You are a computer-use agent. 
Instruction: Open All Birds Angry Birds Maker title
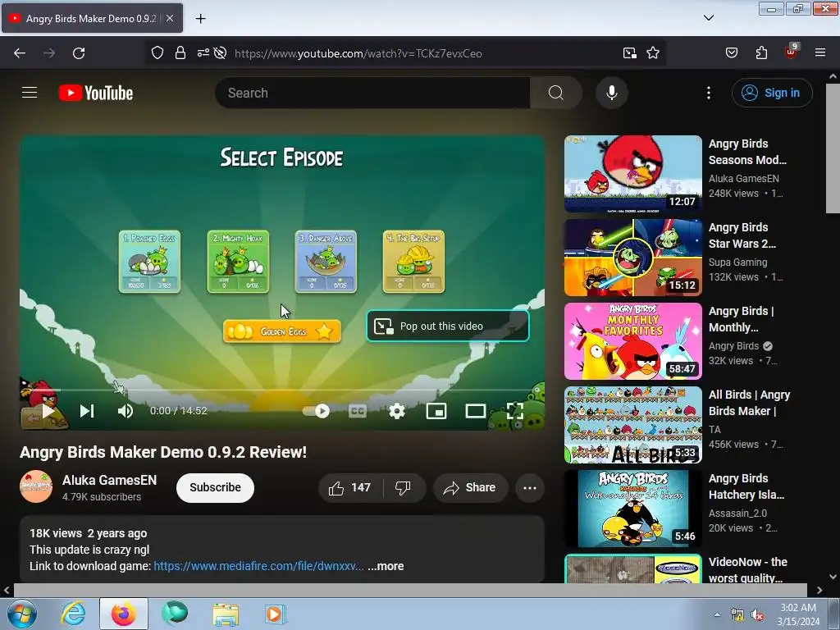749,403
